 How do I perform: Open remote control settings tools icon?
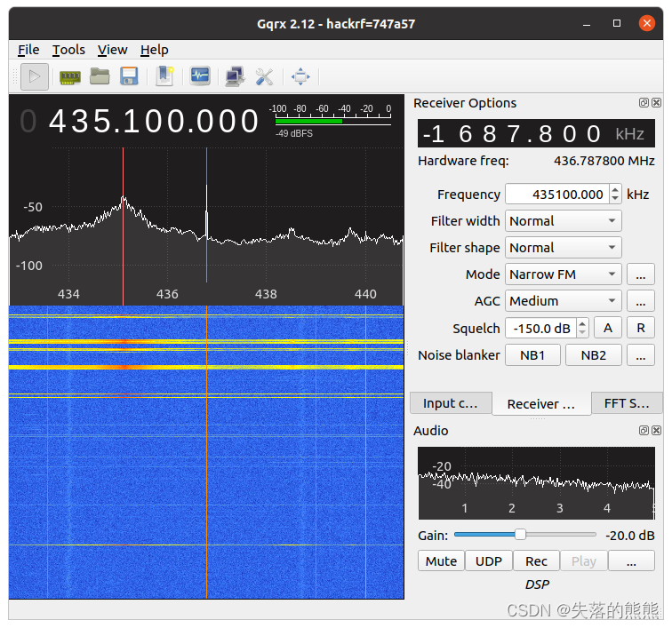tap(264, 76)
